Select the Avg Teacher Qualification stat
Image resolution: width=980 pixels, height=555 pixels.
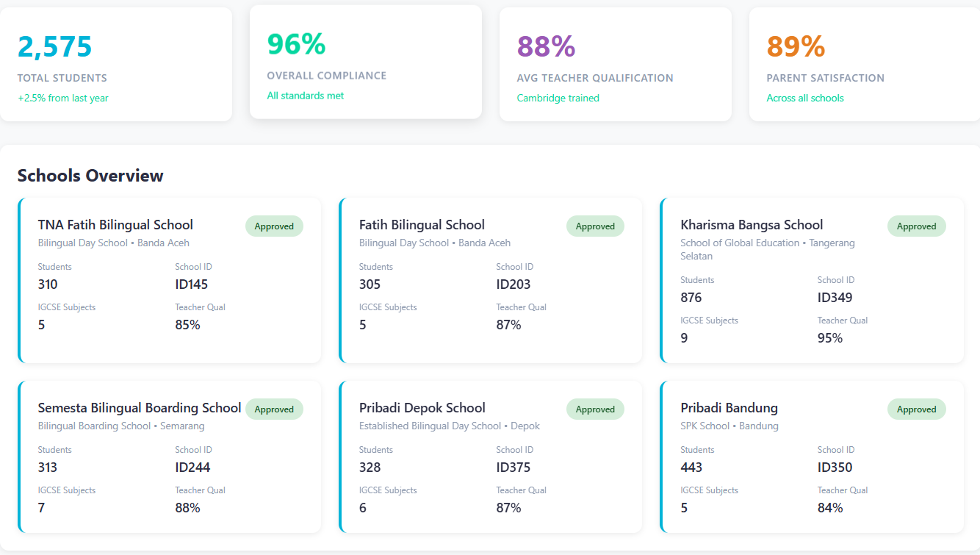[616, 62]
